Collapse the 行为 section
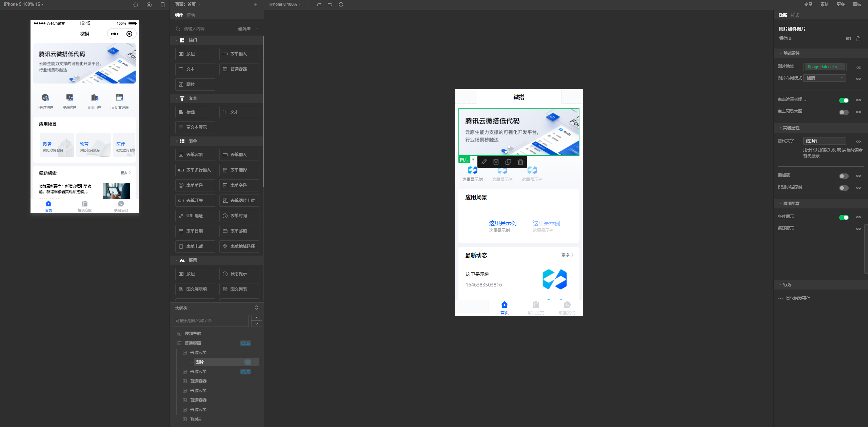The width and height of the screenshot is (868, 427). (780, 285)
